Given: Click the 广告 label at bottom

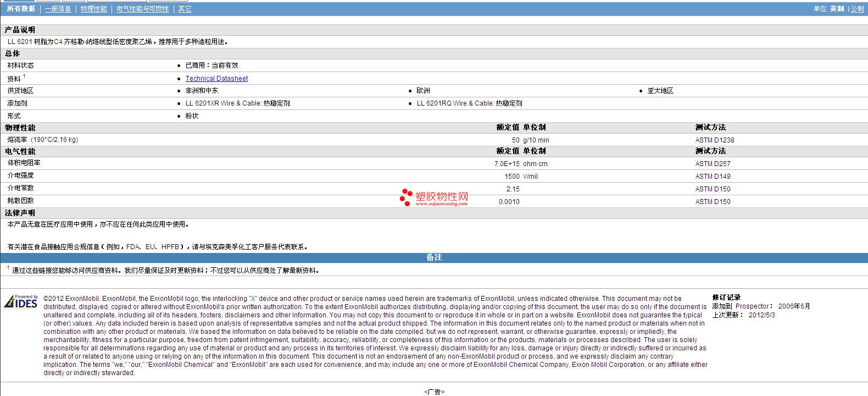Looking at the screenshot, I should click(434, 392).
